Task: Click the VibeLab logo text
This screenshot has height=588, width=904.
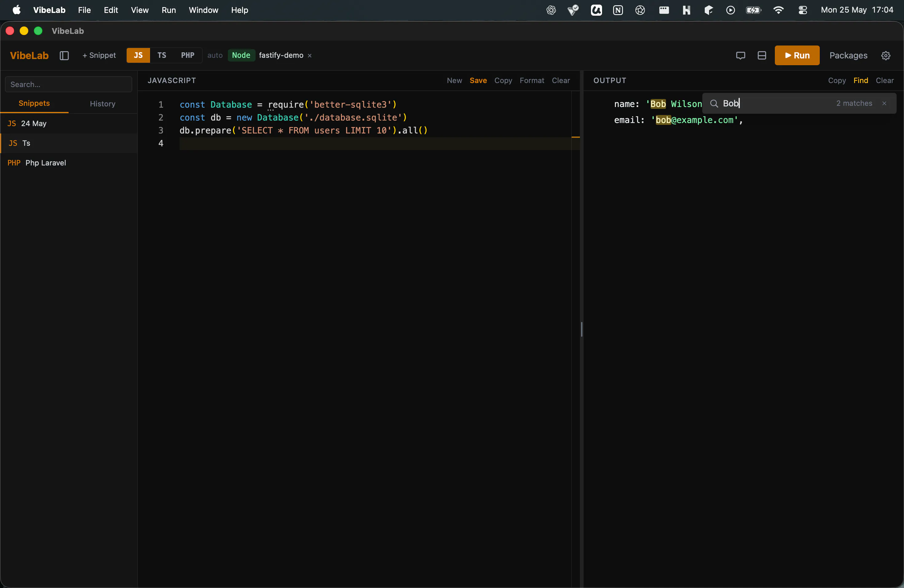Action: (x=29, y=55)
